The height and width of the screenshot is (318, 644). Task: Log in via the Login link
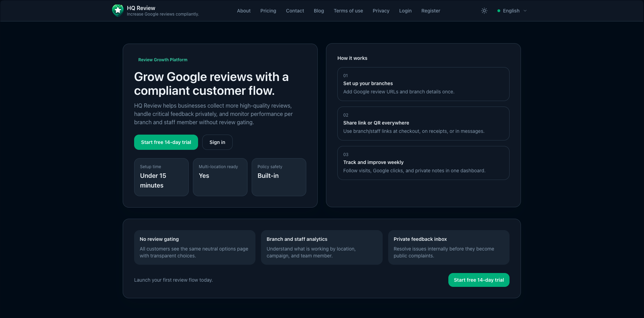[x=405, y=11]
